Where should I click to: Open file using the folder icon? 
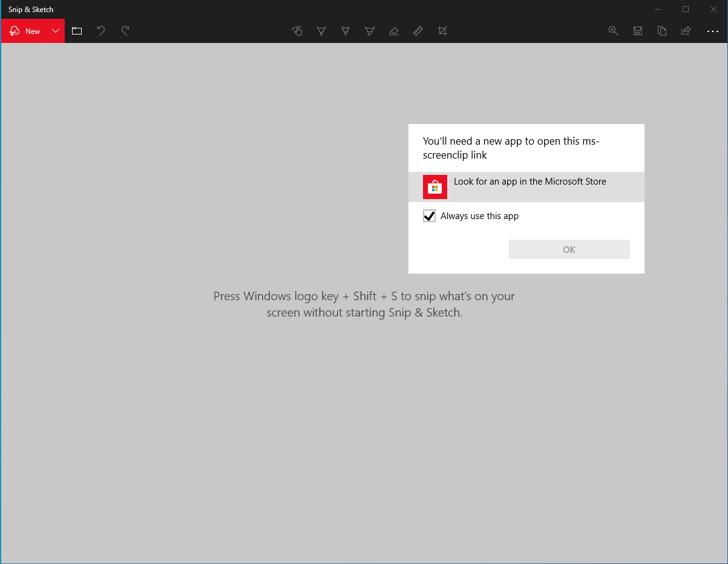[77, 31]
